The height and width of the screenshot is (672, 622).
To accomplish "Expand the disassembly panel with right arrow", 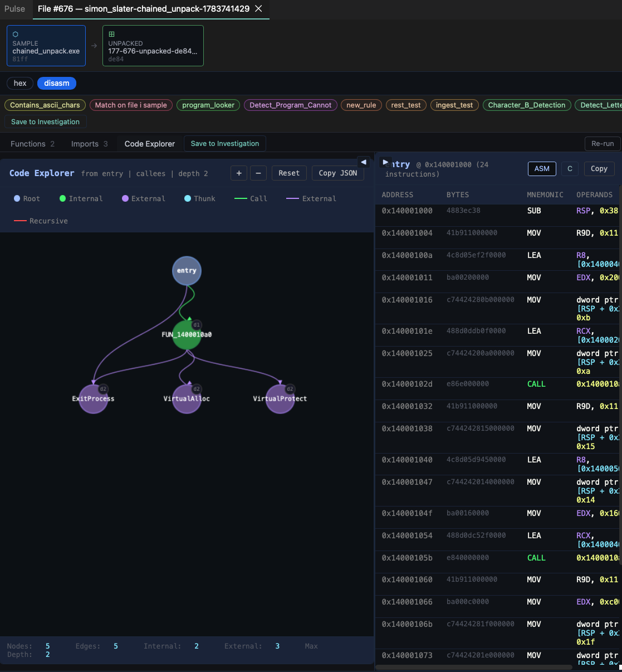I will point(385,162).
